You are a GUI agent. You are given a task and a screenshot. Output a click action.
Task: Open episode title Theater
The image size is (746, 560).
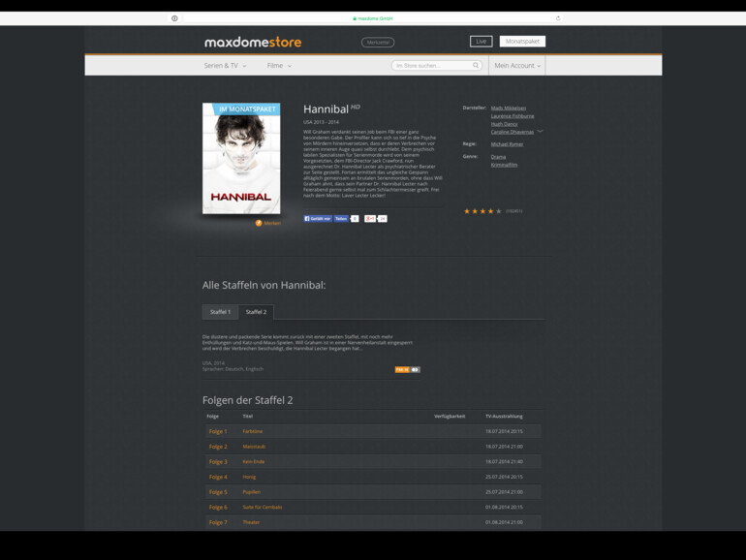[x=251, y=522]
